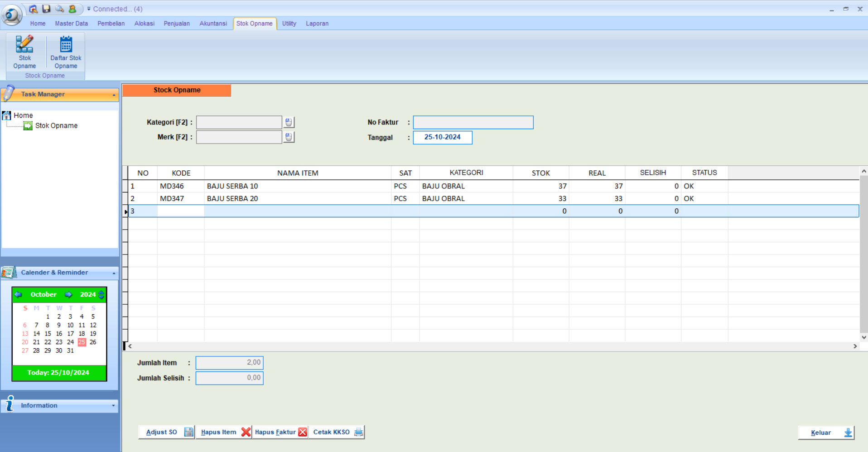Select the Stok Opname ribbon tab
Image resolution: width=868 pixels, height=452 pixels.
click(x=255, y=24)
